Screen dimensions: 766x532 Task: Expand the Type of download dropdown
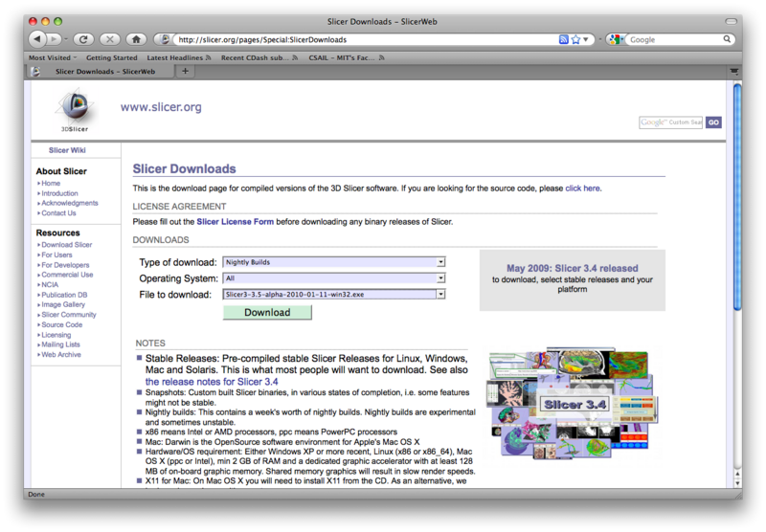click(x=333, y=262)
